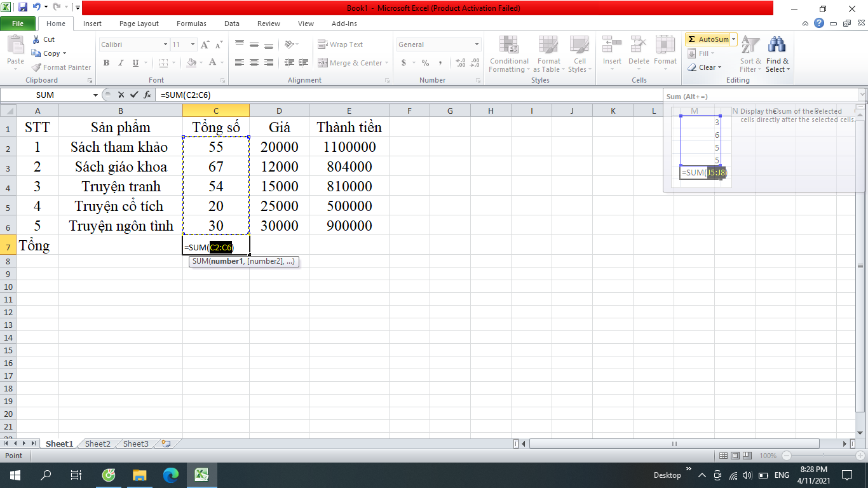This screenshot has height=488, width=868.
Task: Click the Save icon in Quick Access toolbar
Action: coord(23,8)
